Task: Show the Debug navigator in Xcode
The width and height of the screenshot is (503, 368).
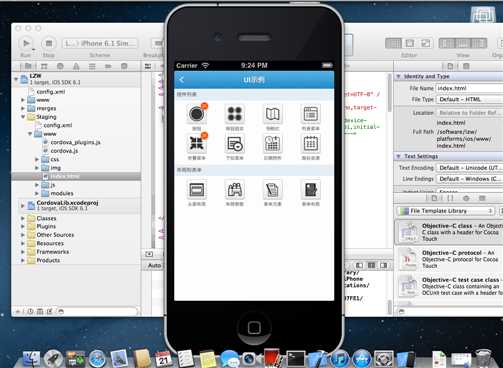Action: [92, 66]
